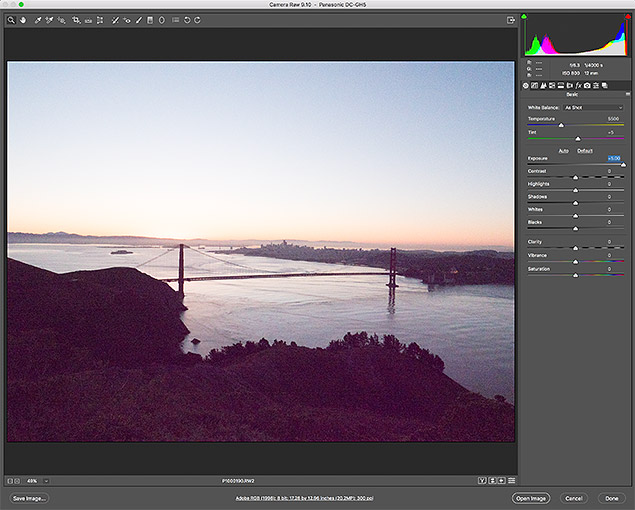Click the Open Image button
Image resolution: width=635 pixels, height=510 pixels.
[532, 497]
